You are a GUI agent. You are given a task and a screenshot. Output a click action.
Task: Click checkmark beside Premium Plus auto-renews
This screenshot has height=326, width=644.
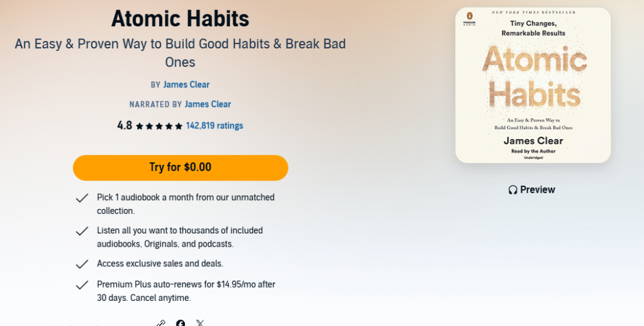click(x=82, y=285)
